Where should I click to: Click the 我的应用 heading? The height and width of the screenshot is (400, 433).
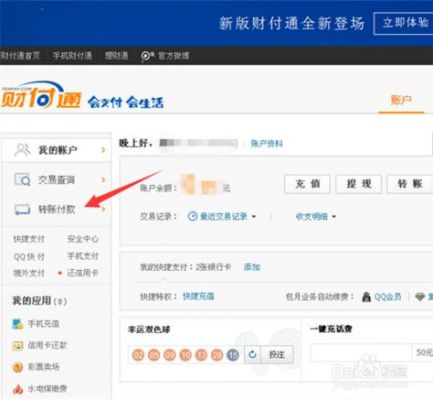(39, 301)
